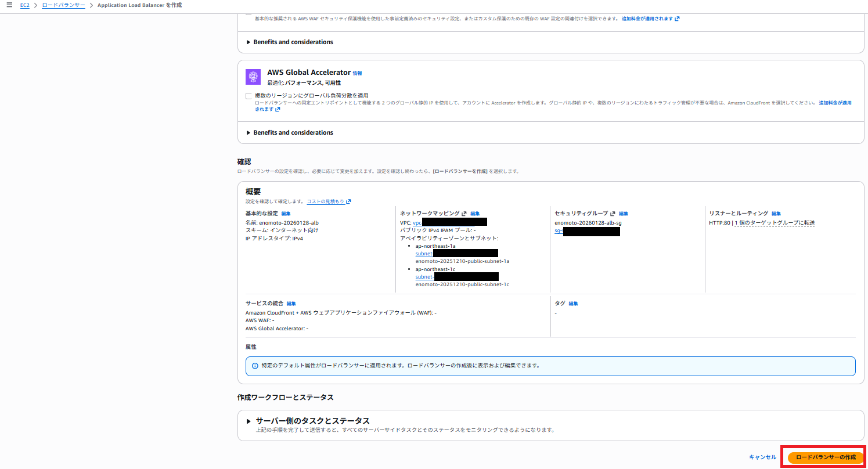Click external link icon beside セキュリティグループ
Screen dimensions: 868x469
pyautogui.click(x=613, y=214)
